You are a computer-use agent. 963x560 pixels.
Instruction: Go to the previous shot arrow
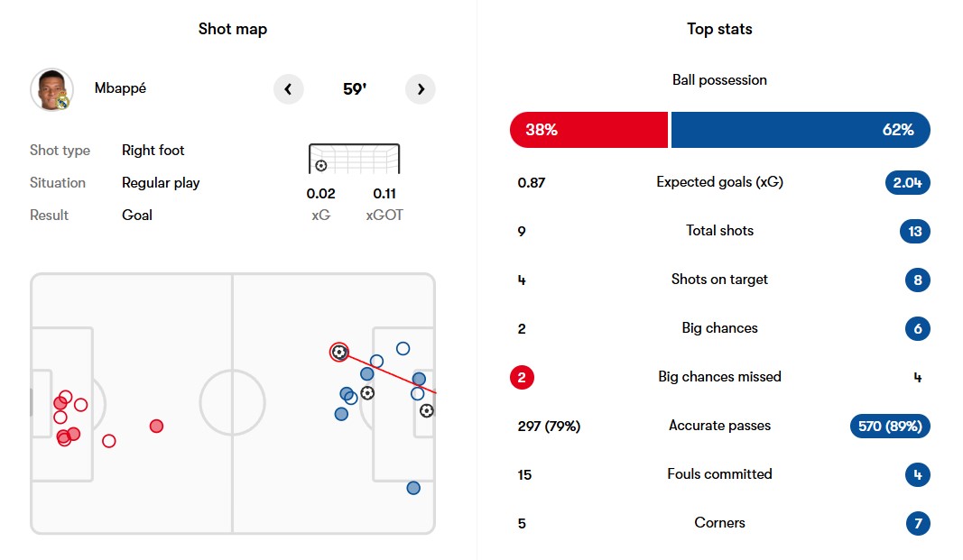click(x=288, y=89)
